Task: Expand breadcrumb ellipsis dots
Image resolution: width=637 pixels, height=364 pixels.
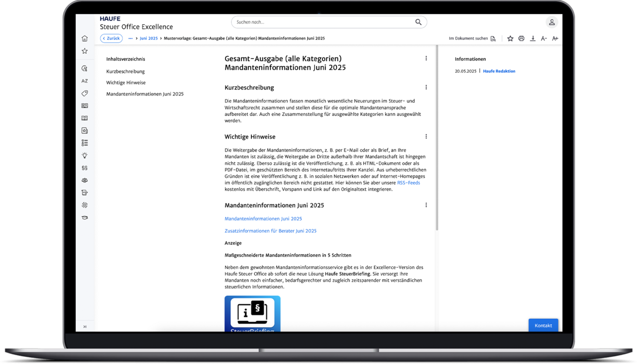Action: (130, 38)
